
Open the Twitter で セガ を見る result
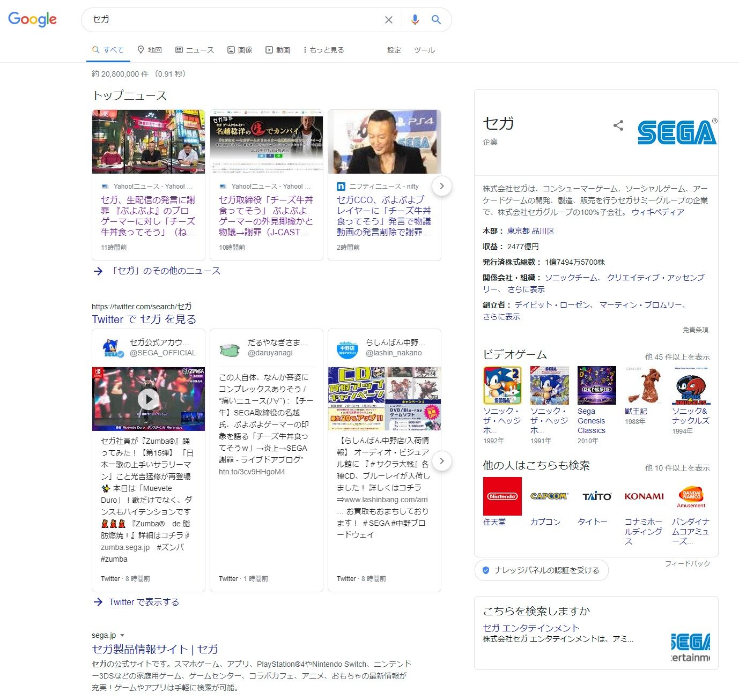[x=144, y=319]
